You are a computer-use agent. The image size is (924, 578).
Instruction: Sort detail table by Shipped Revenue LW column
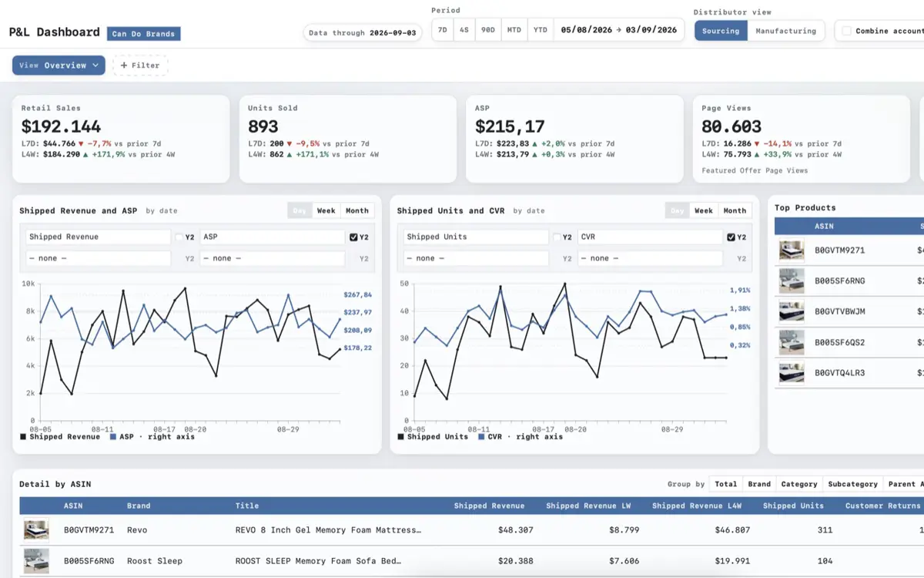588,506
